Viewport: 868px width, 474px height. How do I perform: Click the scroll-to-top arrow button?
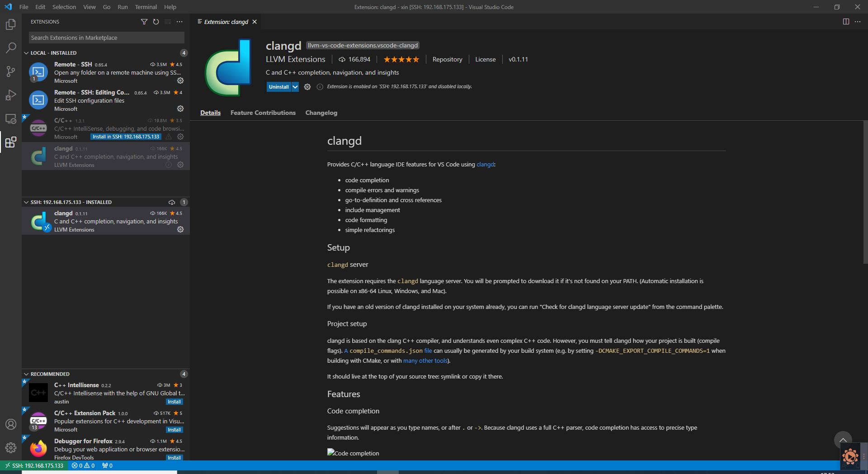click(x=843, y=441)
